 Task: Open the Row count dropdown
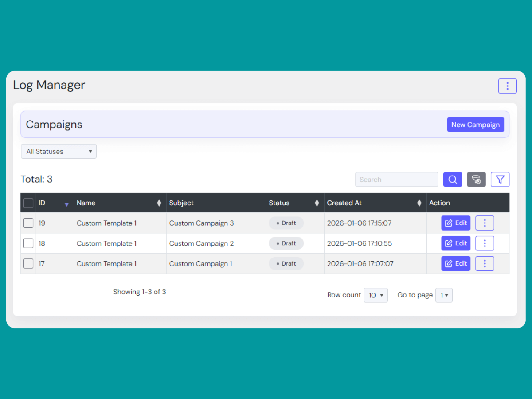376,295
